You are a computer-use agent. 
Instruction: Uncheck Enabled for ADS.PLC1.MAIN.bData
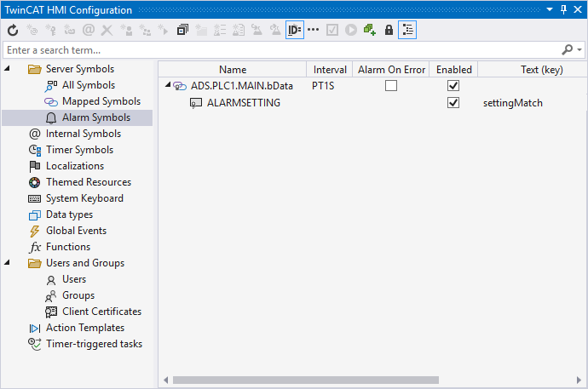[453, 85]
